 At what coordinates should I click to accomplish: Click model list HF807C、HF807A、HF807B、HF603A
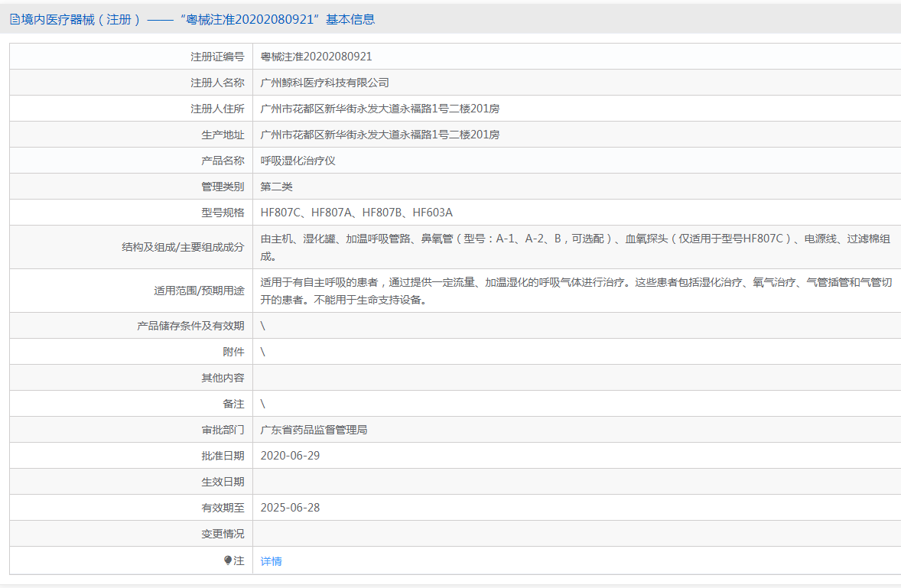point(356,213)
